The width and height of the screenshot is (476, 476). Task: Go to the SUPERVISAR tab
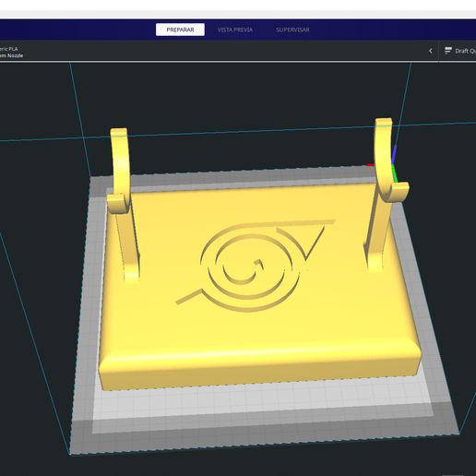[292, 30]
